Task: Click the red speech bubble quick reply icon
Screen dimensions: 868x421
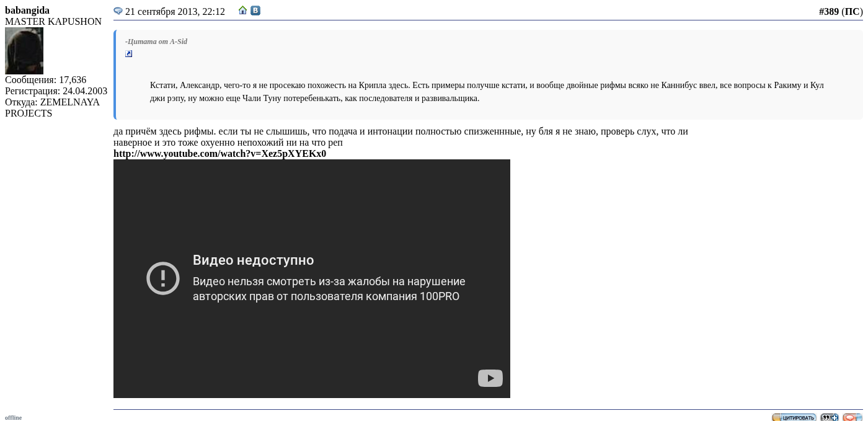Action: (852, 417)
